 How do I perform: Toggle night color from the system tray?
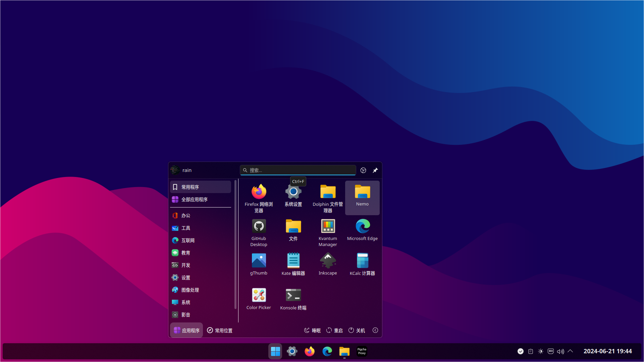[x=540, y=351]
